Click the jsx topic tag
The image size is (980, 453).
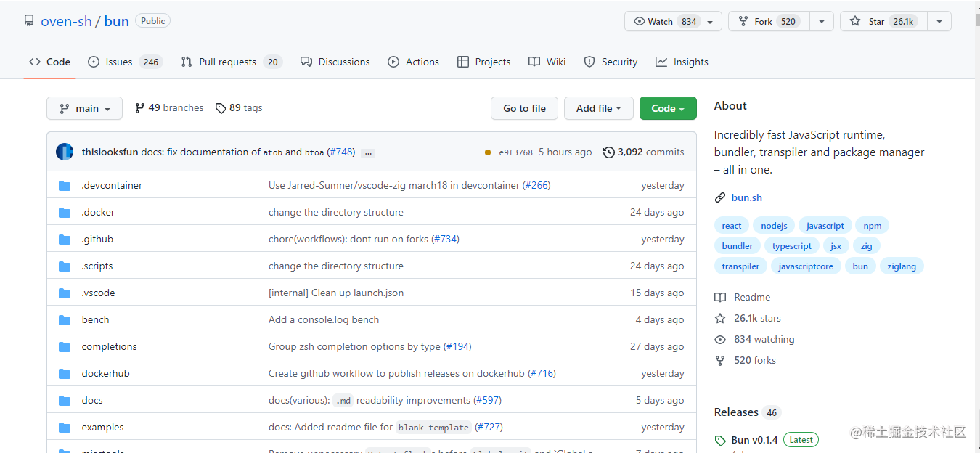point(836,246)
